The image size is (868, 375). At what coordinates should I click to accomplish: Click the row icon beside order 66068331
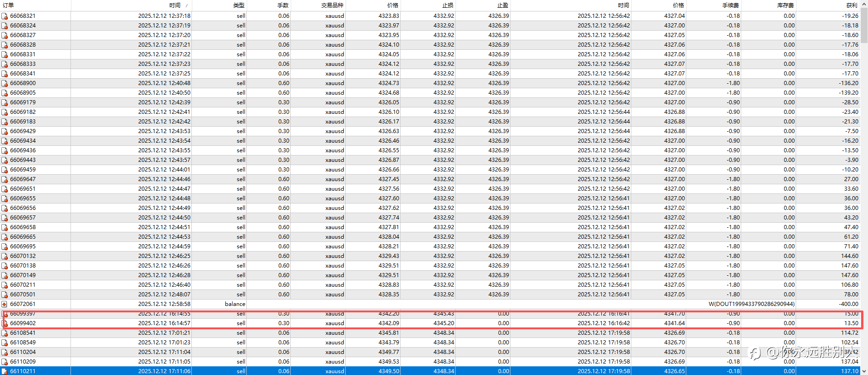point(5,54)
